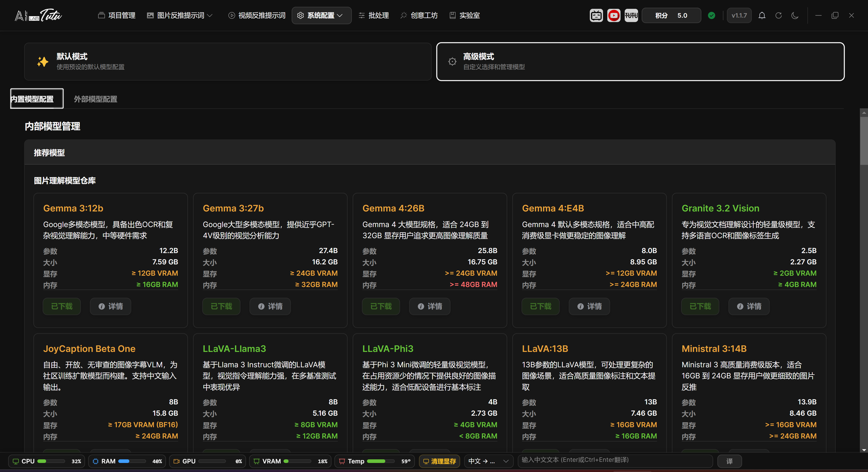Click the RAM usage progress bar
The width and height of the screenshot is (868, 472).
pyautogui.click(x=132, y=461)
